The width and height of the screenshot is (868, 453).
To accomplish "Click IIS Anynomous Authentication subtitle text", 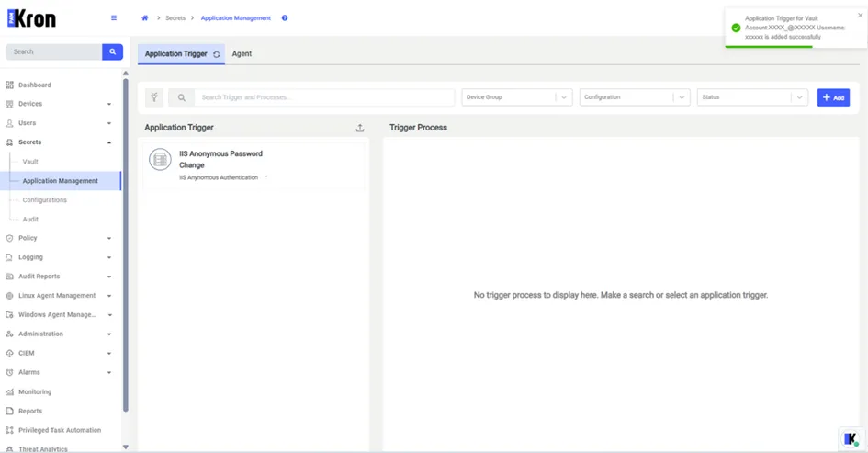I will coord(218,177).
